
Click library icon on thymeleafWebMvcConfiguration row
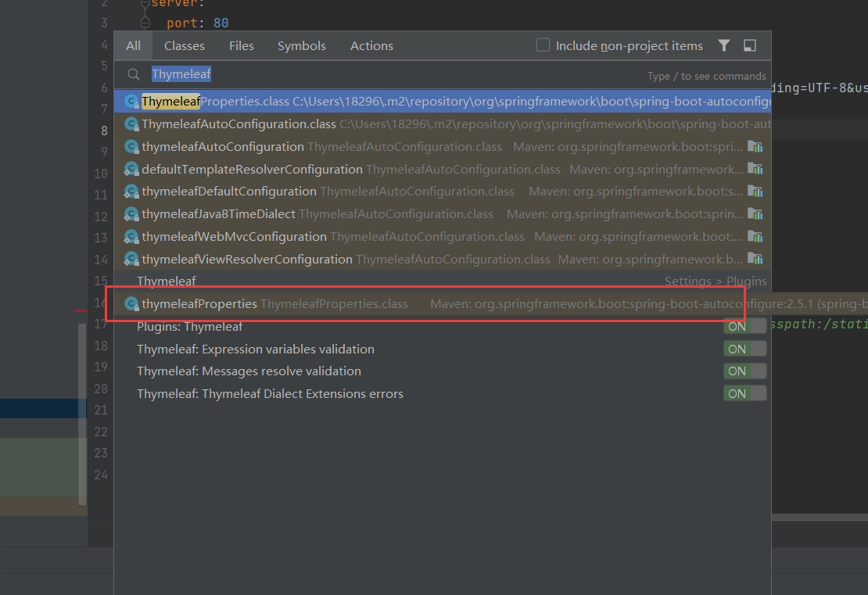coord(755,236)
